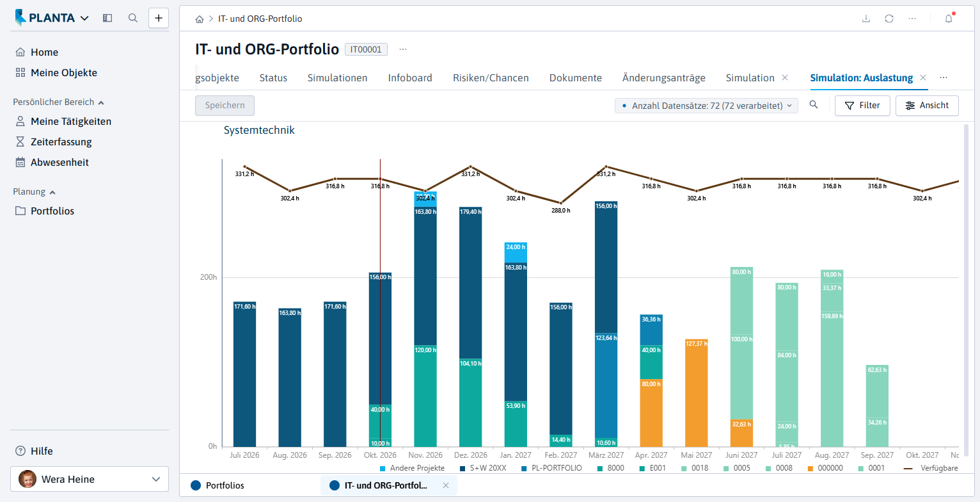980x502 pixels.
Task: Toggle the Andere Projekte legend entry
Action: [412, 468]
